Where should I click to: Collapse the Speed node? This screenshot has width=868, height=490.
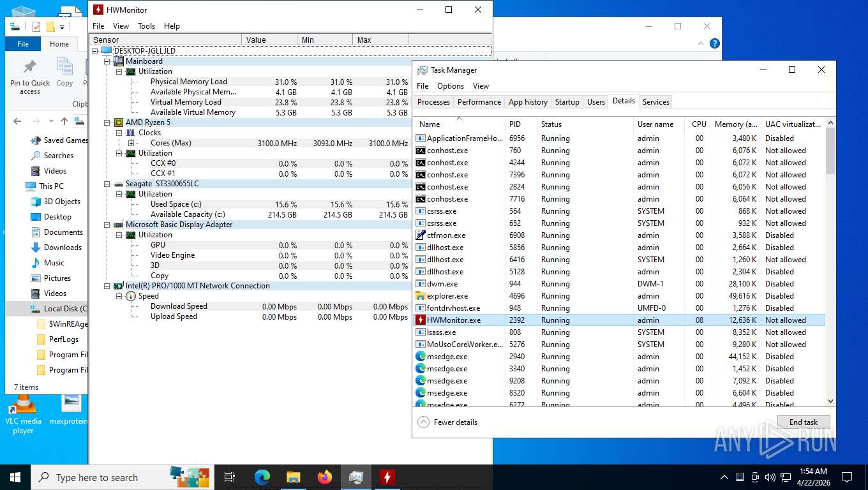point(119,296)
